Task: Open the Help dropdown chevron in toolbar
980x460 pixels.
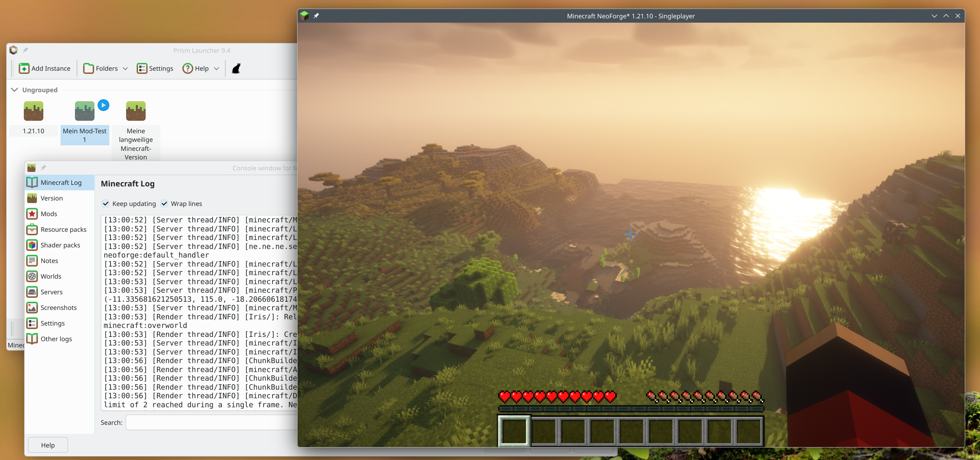Action: pyautogui.click(x=217, y=68)
